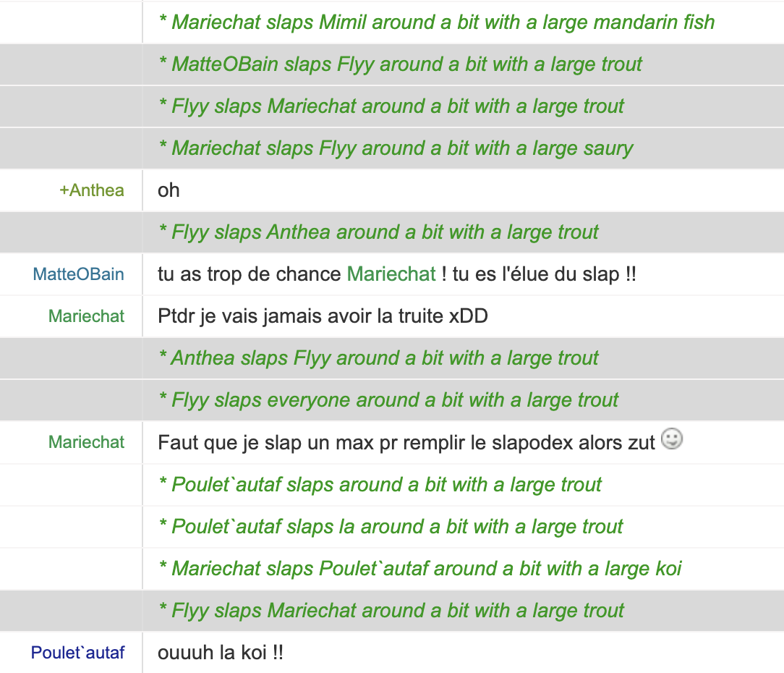784x673 pixels.
Task: Select the mandarin fish slap action line
Action: click(x=436, y=22)
